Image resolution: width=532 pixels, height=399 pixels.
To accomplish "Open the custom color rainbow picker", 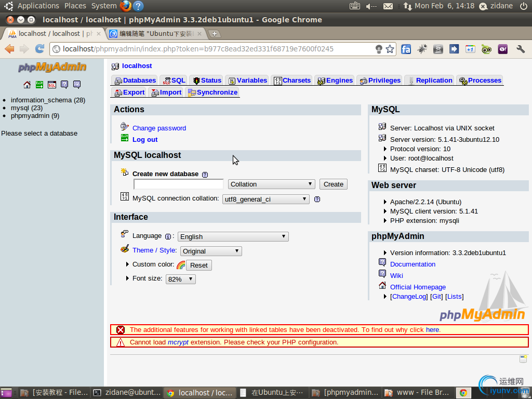I will pyautogui.click(x=181, y=265).
